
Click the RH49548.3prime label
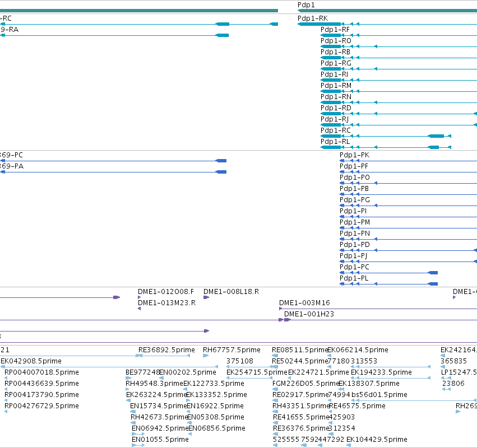click(x=154, y=384)
